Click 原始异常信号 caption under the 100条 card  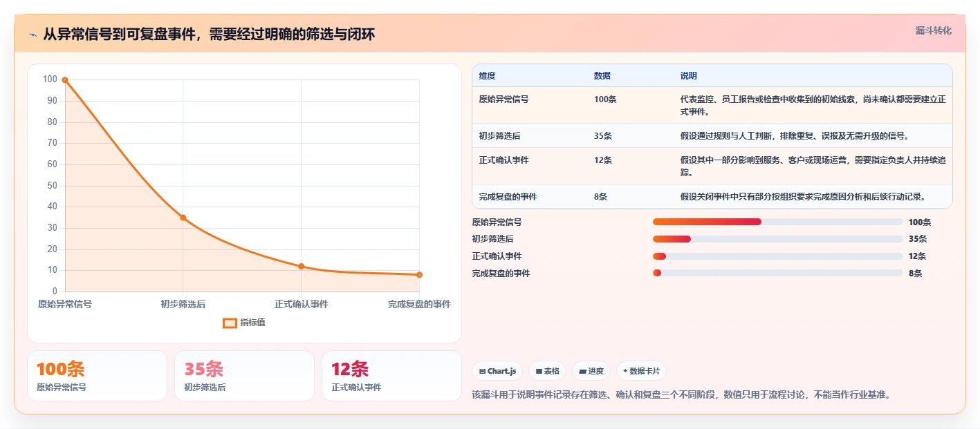[x=62, y=388]
